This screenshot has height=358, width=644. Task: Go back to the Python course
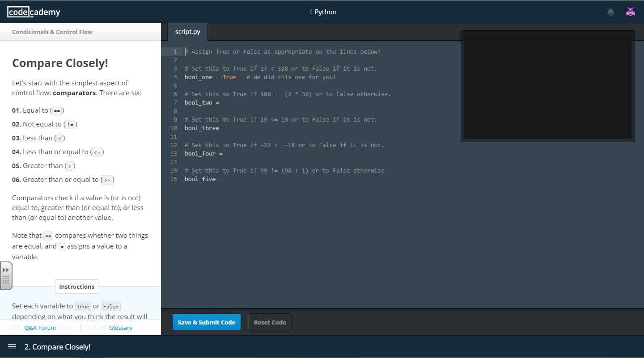[x=323, y=12]
